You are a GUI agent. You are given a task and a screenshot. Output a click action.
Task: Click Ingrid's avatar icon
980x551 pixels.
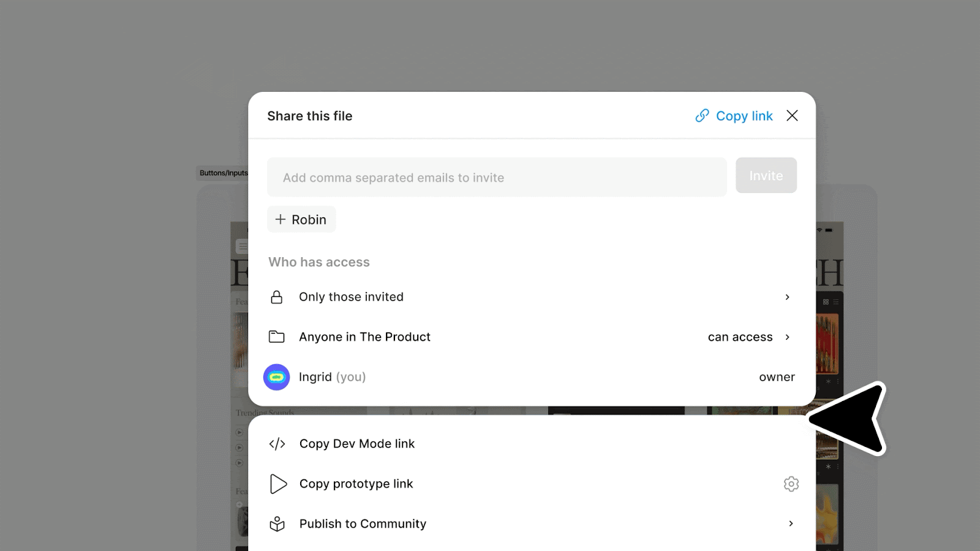[276, 377]
